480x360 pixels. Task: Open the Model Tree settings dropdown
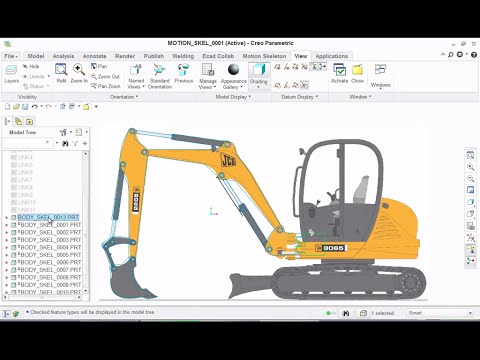tap(65, 132)
